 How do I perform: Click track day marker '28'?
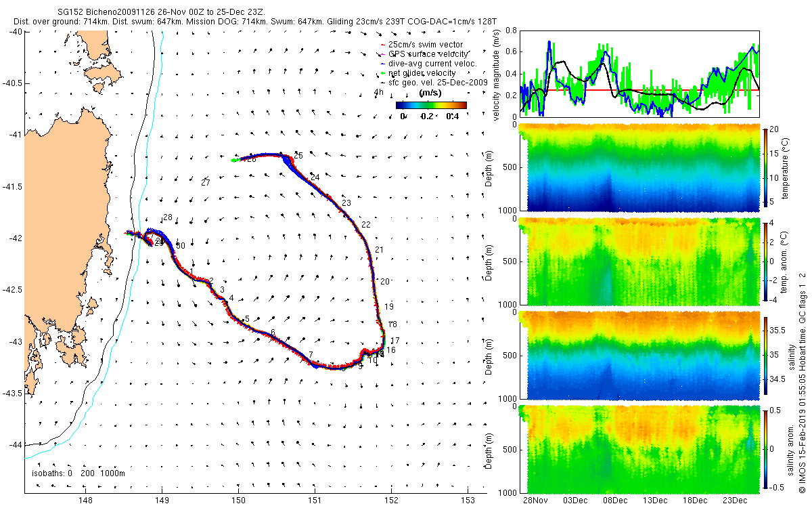168,217
